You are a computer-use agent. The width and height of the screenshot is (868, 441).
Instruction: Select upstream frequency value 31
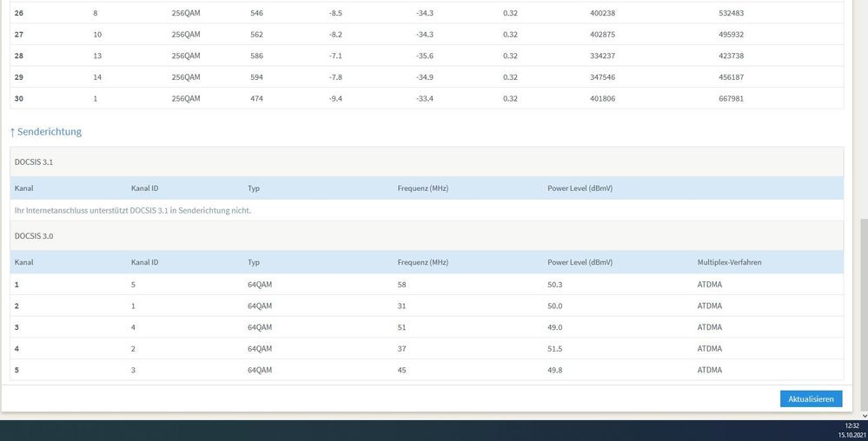(401, 306)
